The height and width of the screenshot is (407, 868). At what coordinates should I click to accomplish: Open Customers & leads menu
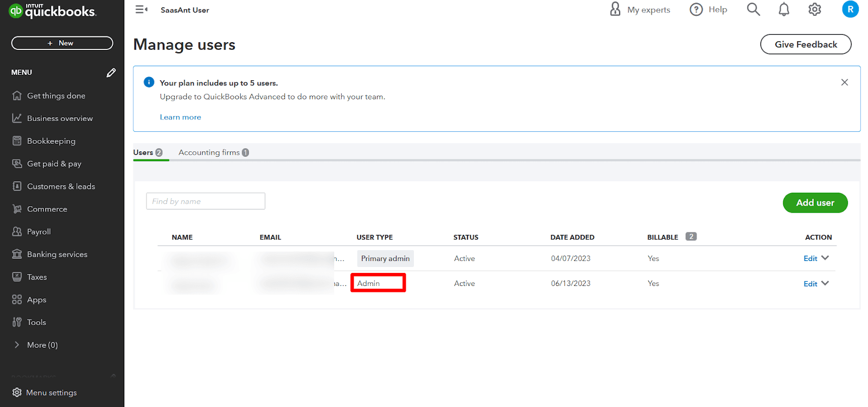(61, 186)
